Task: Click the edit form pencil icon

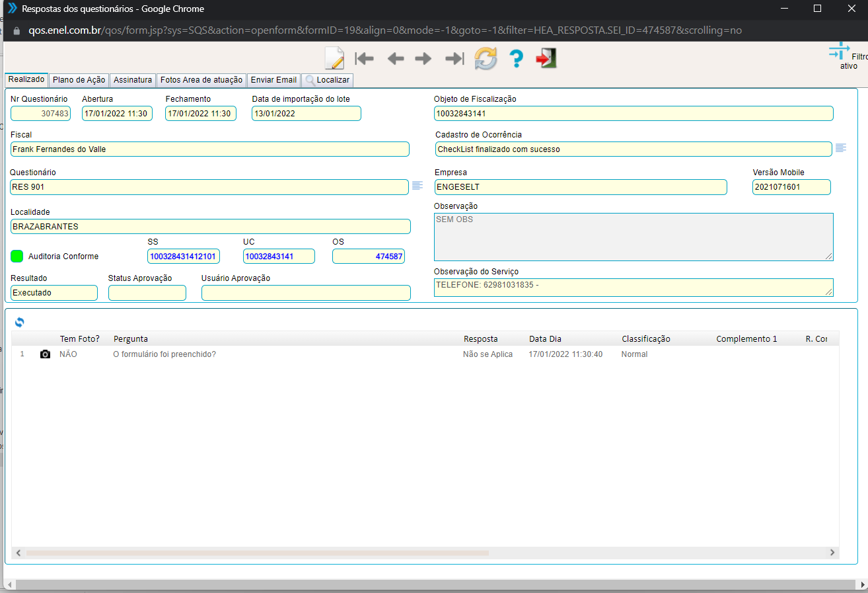Action: [x=334, y=58]
